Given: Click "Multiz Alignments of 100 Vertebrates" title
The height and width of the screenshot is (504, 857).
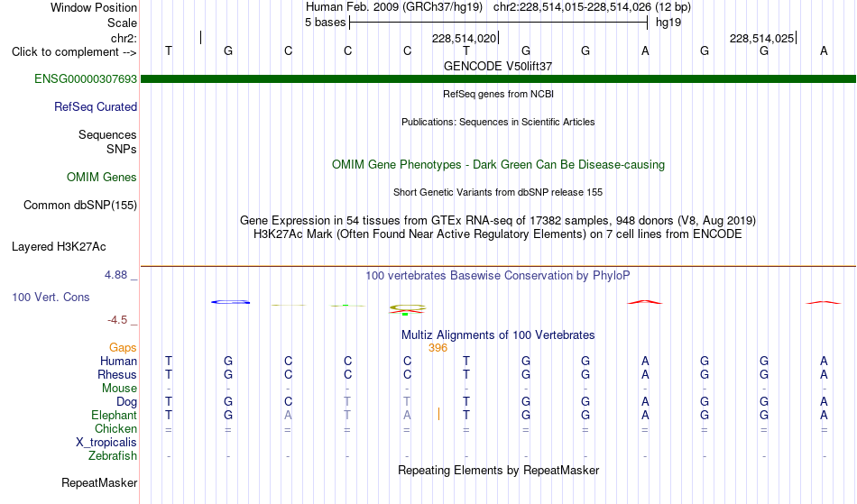Looking at the screenshot, I should pos(498,334).
